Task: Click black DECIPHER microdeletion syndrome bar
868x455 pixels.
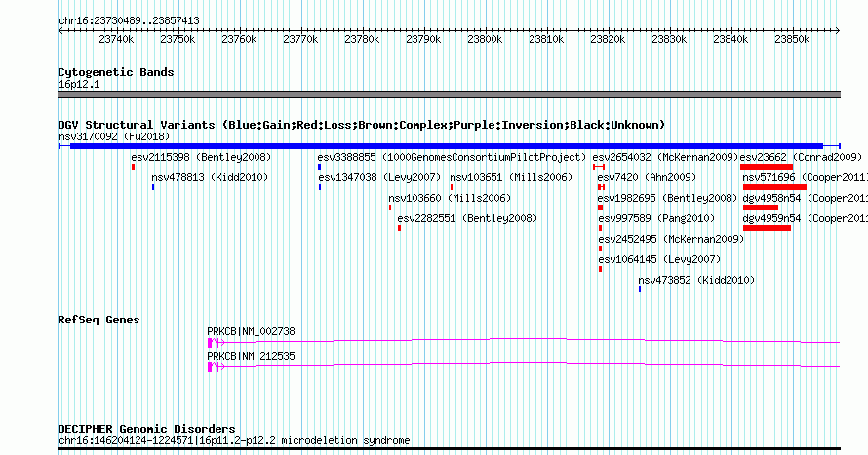Action: pyautogui.click(x=450, y=449)
